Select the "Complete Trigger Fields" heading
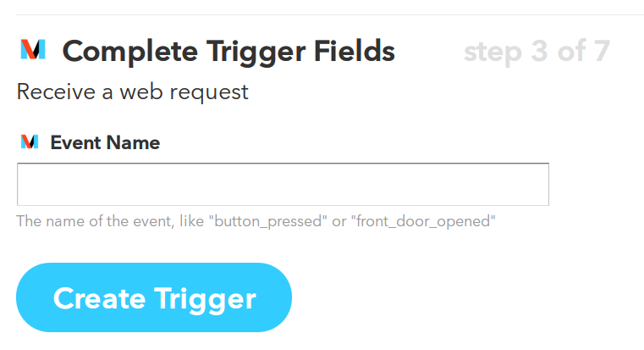The image size is (644, 350). coord(228,52)
